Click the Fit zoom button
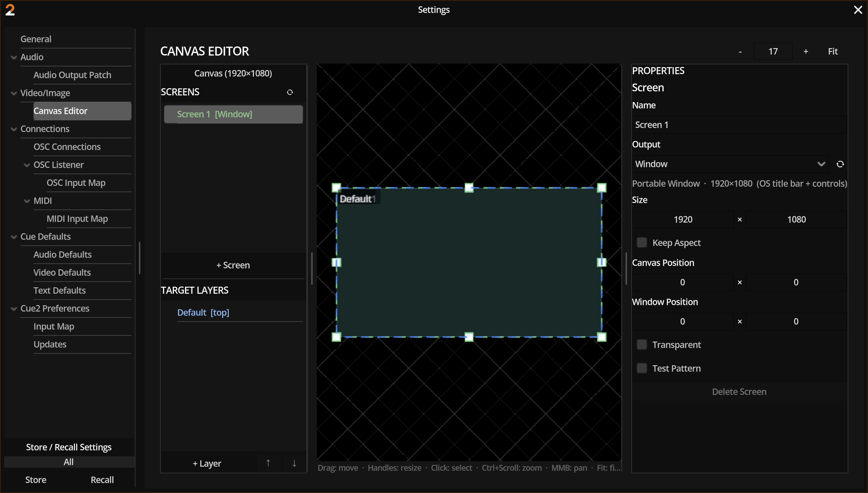Image resolution: width=868 pixels, height=493 pixels. (833, 51)
